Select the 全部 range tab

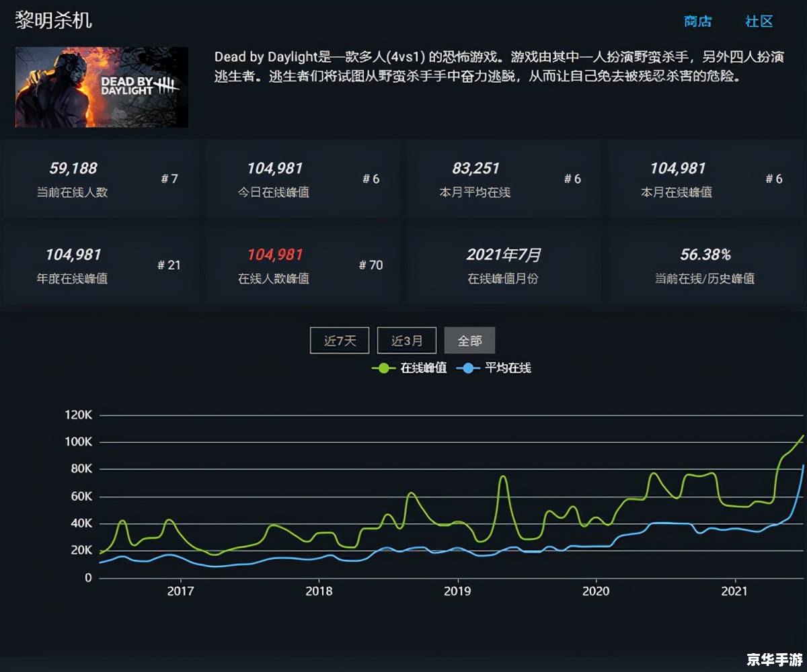click(469, 341)
